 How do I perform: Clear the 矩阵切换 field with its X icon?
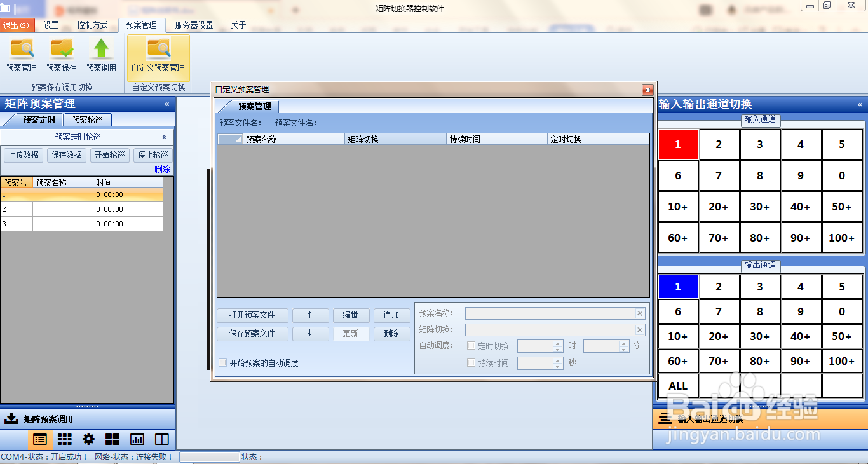click(640, 330)
